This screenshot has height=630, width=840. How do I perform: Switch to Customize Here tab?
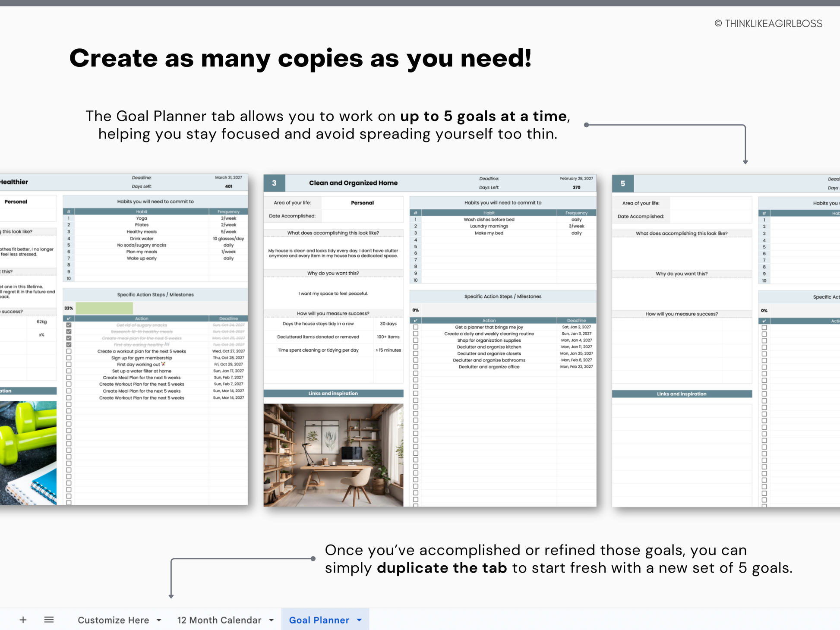[x=113, y=620]
